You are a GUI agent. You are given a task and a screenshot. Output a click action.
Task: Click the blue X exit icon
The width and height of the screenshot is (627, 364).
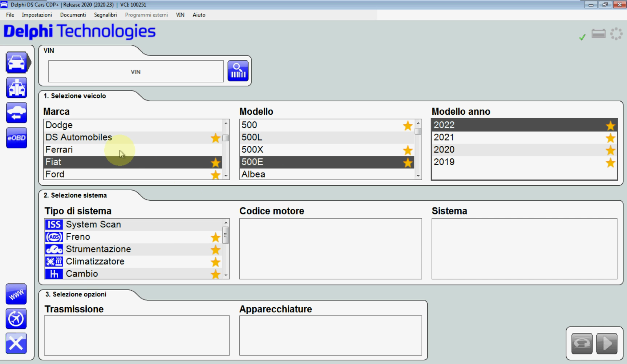point(16,343)
